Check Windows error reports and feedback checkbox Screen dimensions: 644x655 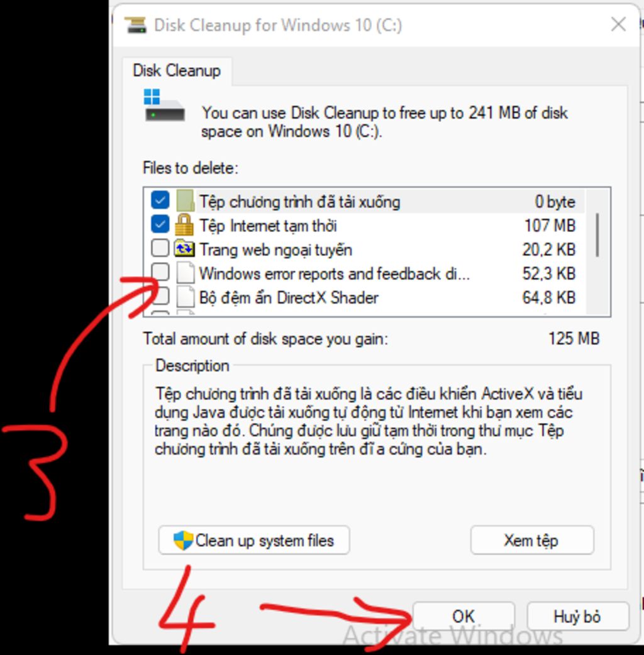click(x=160, y=272)
